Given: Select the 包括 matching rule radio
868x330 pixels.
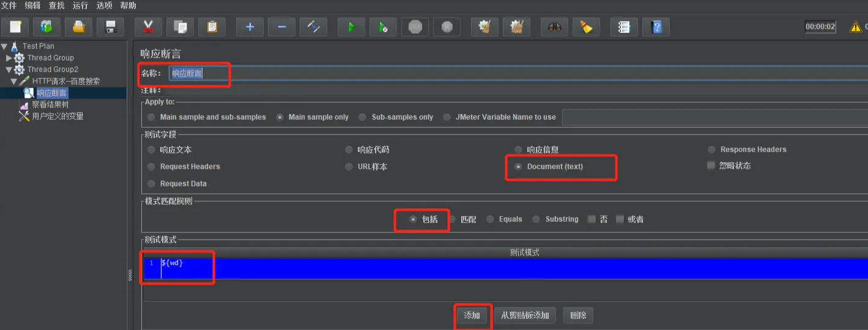Looking at the screenshot, I should point(414,219).
